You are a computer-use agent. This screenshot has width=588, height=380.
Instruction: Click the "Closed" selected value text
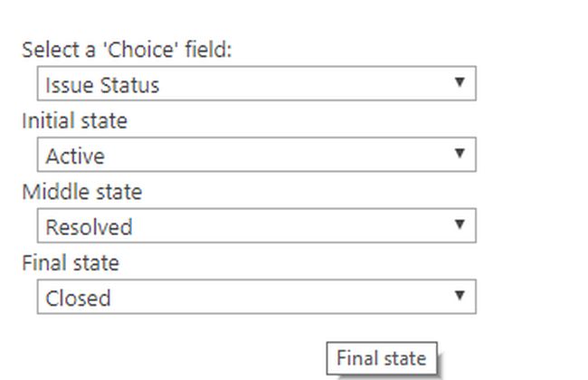(78, 298)
